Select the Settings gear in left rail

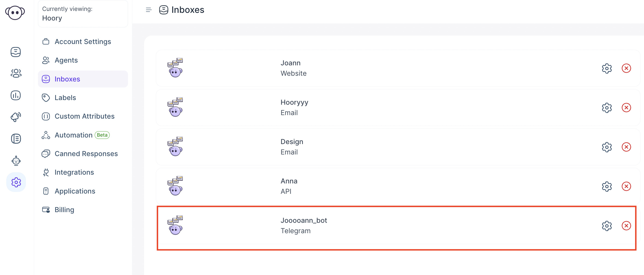[x=16, y=182]
